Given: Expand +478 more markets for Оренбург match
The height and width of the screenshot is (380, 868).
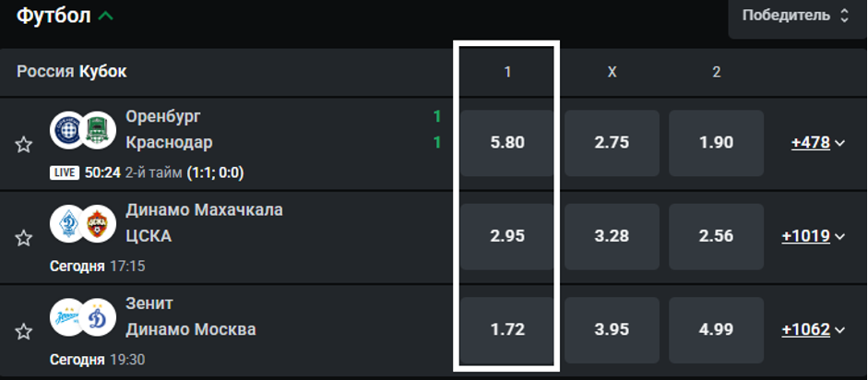Looking at the screenshot, I should 817,143.
